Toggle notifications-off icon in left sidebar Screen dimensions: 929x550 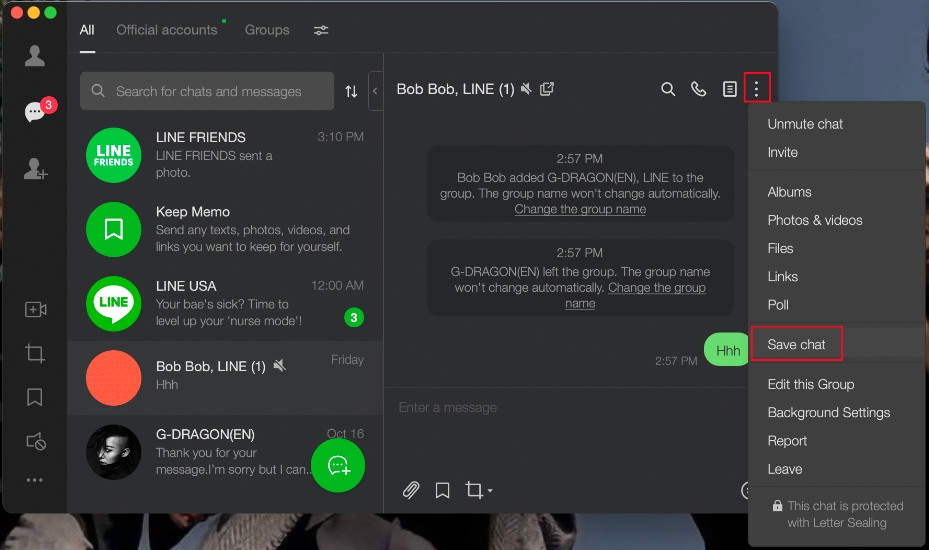tap(35, 441)
